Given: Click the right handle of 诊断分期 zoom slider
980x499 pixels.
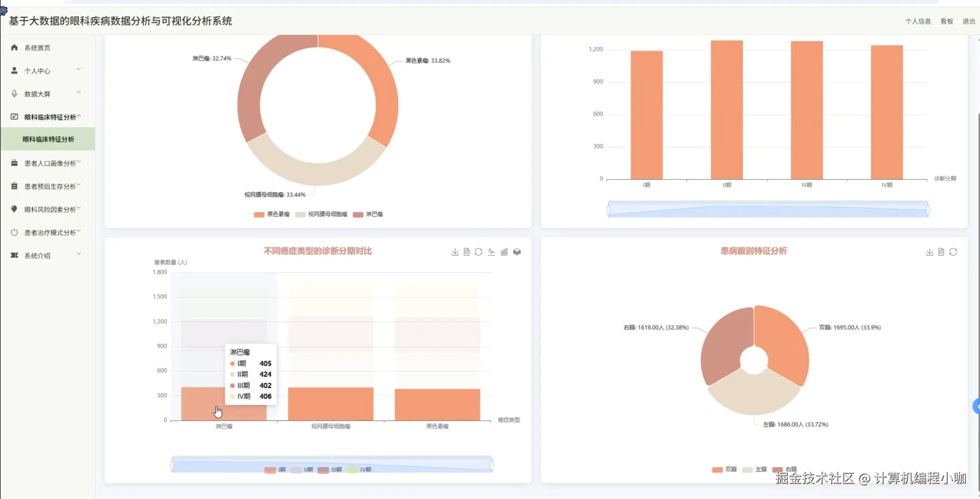Looking at the screenshot, I should pos(928,210).
